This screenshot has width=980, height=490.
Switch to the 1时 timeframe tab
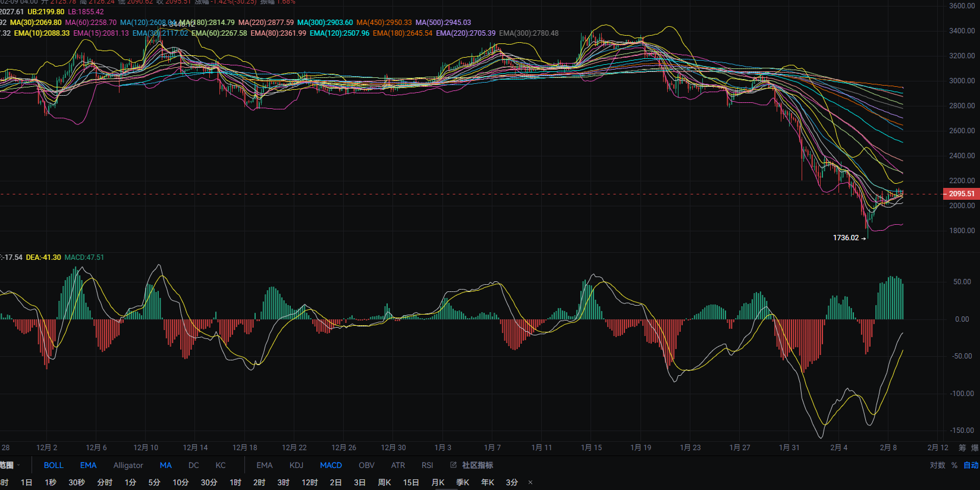click(x=235, y=482)
